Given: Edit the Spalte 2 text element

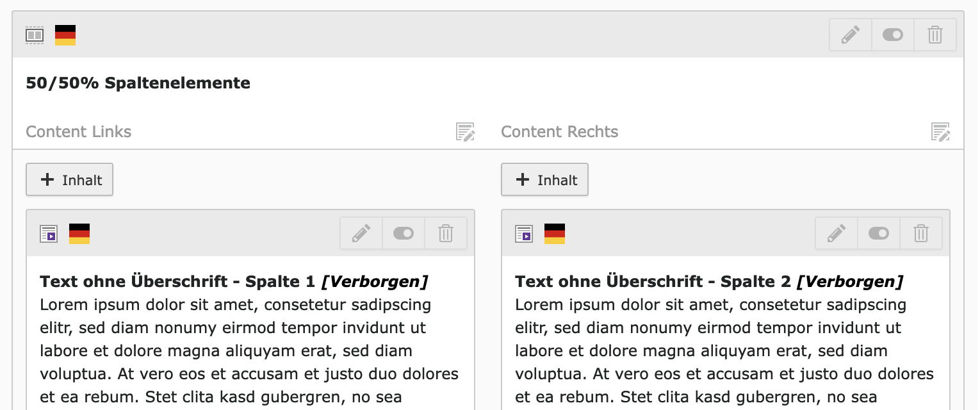Looking at the screenshot, I should [x=837, y=233].
